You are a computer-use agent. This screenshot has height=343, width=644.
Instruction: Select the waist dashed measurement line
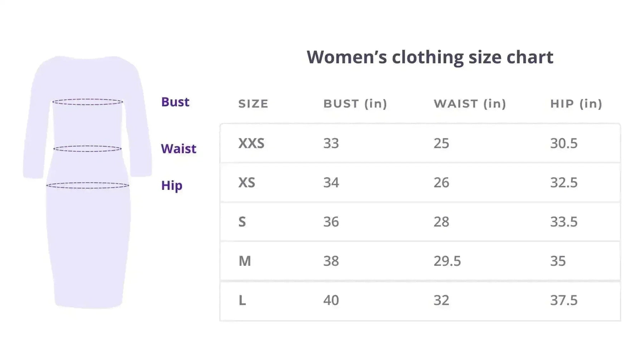tap(88, 149)
